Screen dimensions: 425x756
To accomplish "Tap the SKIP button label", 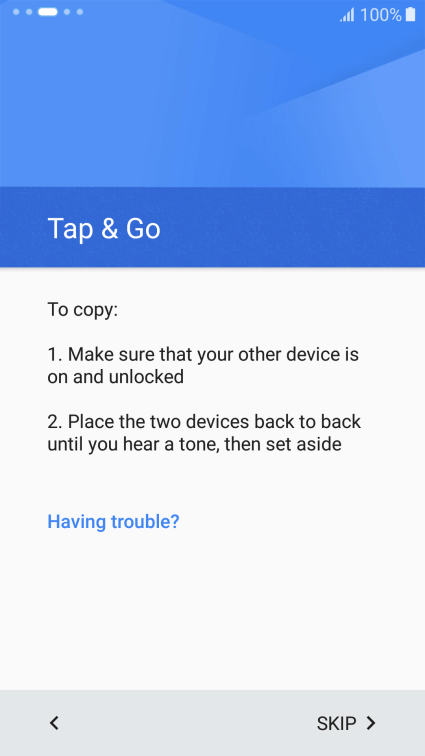I will 336,723.
